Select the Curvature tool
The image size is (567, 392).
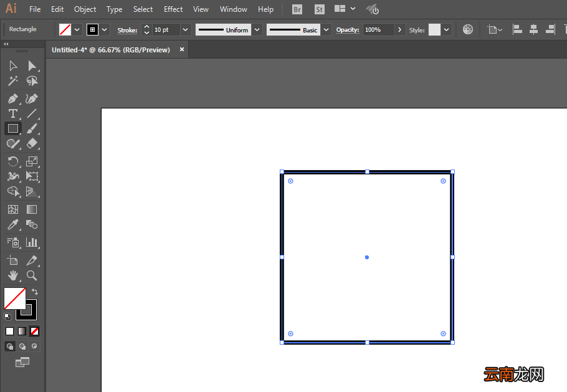[x=32, y=98]
